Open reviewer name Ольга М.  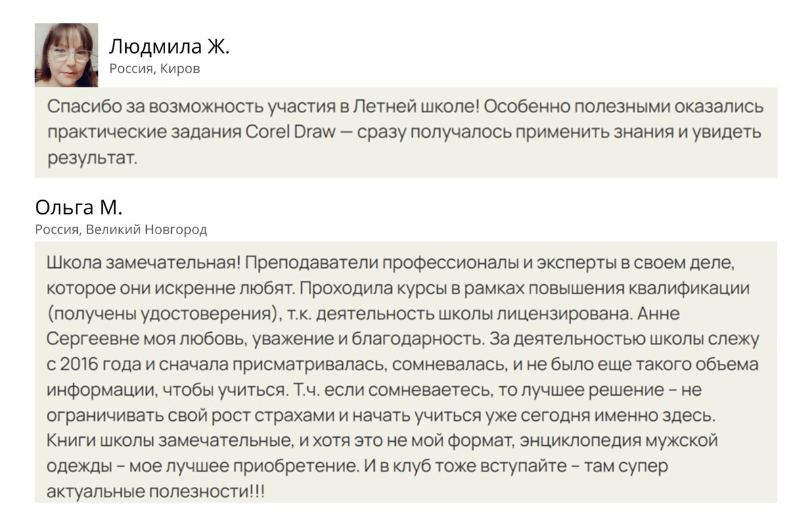click(78, 208)
